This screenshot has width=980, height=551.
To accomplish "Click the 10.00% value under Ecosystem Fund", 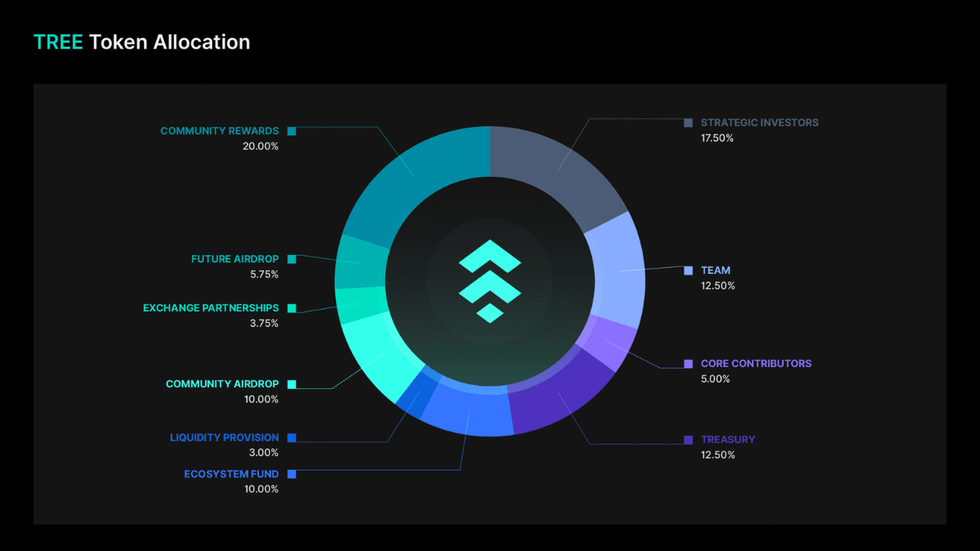I will click(x=261, y=490).
